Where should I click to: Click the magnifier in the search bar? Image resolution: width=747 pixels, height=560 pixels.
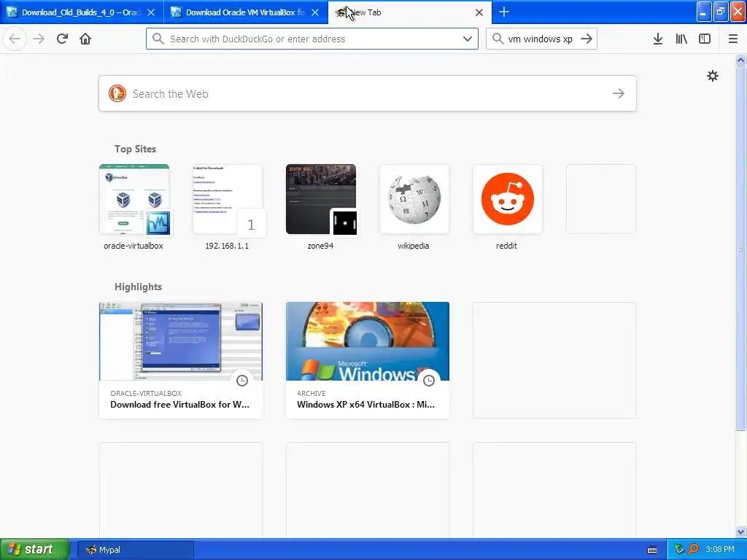498,39
